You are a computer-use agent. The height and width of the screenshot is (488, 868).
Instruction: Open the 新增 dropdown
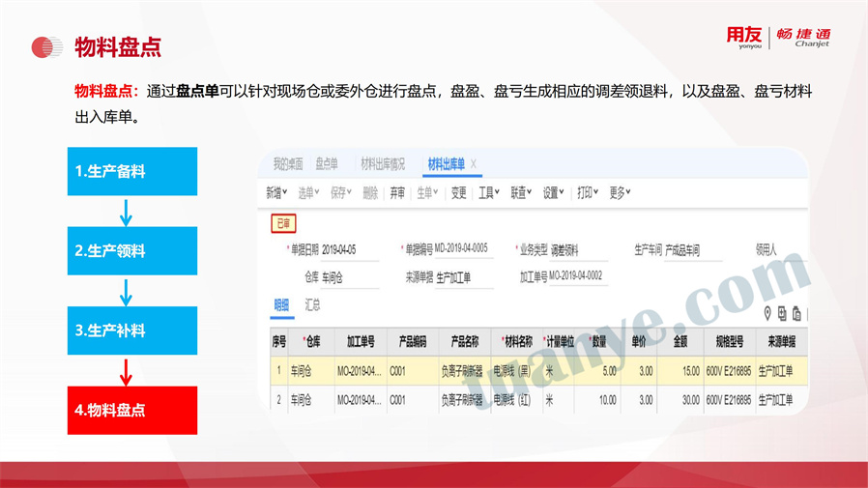click(276, 192)
